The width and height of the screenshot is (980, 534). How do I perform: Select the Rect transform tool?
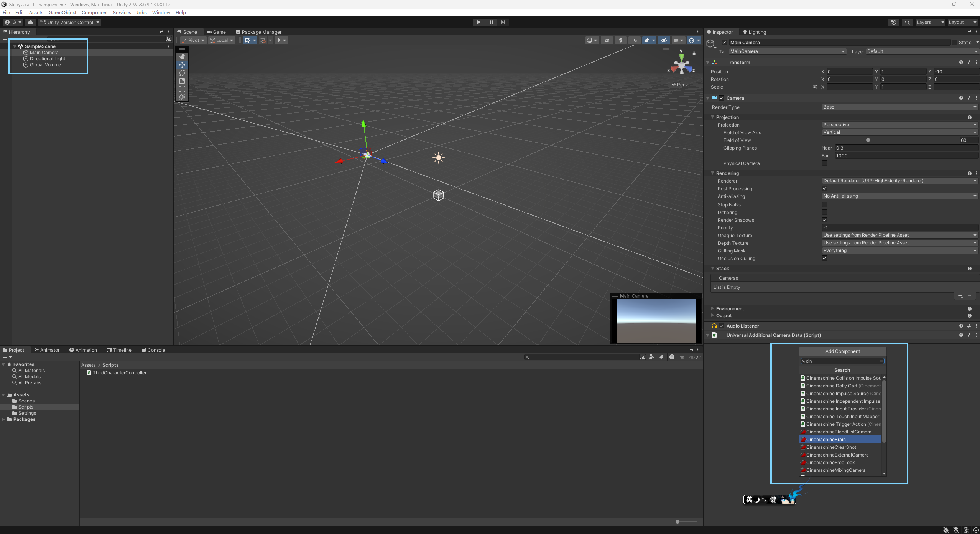tap(182, 89)
